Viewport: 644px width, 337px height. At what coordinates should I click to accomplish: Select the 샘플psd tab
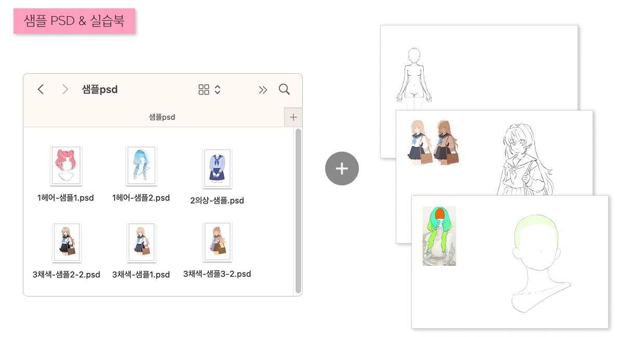coord(162,117)
